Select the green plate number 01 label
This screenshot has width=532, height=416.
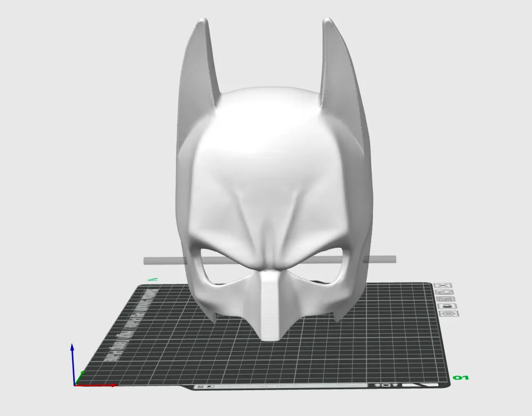460,378
